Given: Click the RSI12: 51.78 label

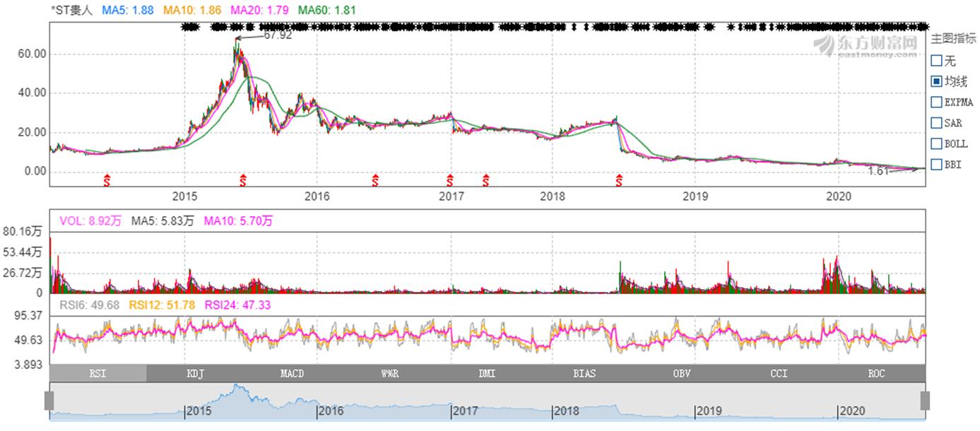Looking at the screenshot, I should (x=160, y=305).
